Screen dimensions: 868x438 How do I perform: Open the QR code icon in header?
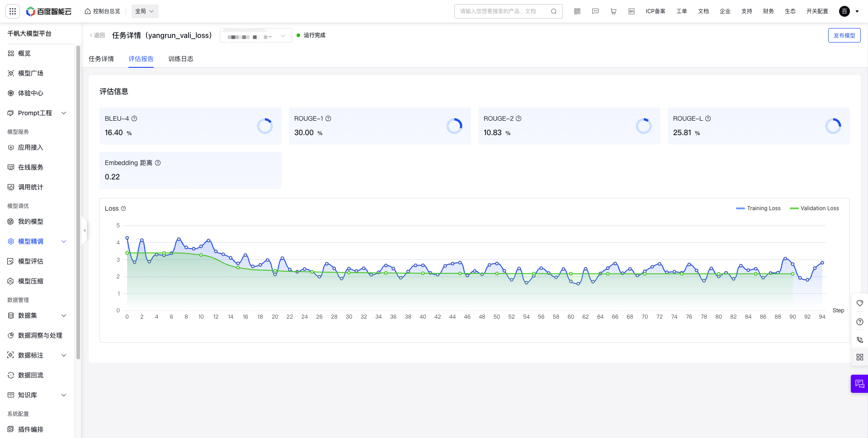coord(577,11)
